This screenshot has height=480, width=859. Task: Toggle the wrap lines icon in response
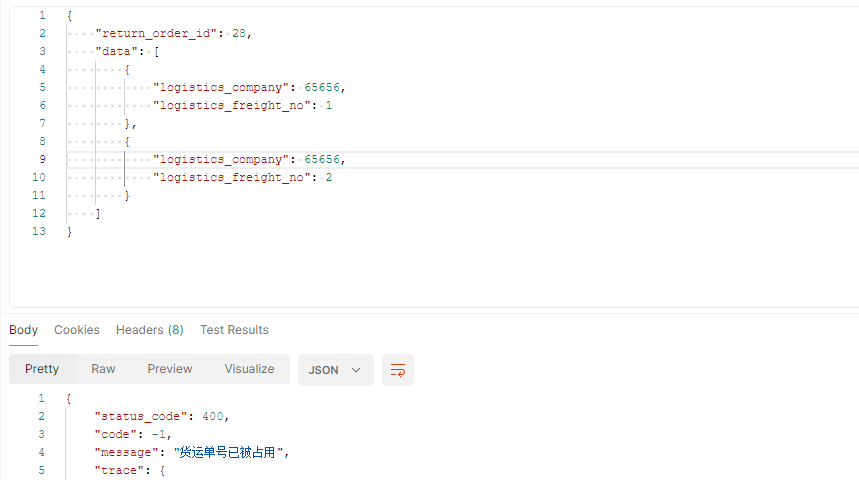(x=397, y=369)
